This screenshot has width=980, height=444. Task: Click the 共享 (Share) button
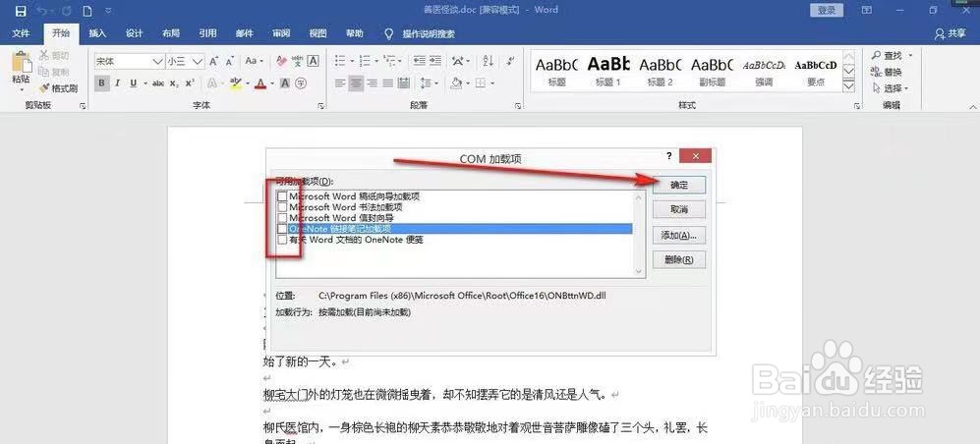click(950, 33)
